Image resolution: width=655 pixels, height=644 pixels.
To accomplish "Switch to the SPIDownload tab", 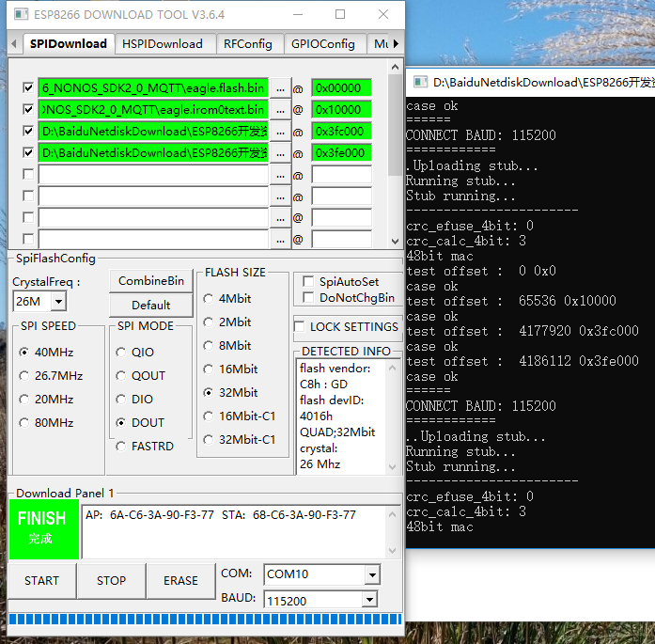I will pyautogui.click(x=69, y=44).
